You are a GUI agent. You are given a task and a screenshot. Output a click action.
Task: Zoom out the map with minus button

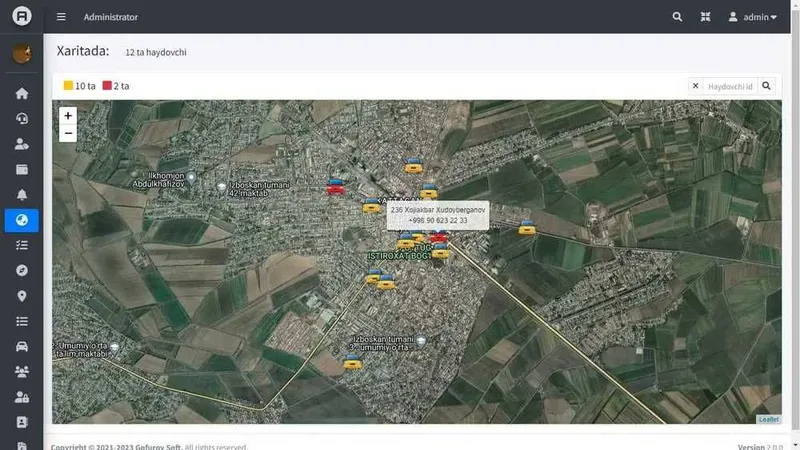click(68, 133)
